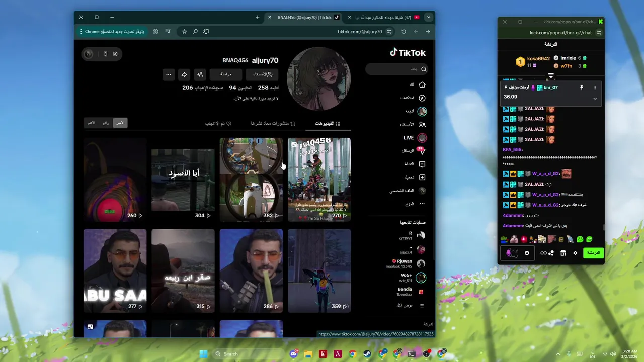Sort videos by Popular
Screen dimensions: 644x362
[106, 123]
